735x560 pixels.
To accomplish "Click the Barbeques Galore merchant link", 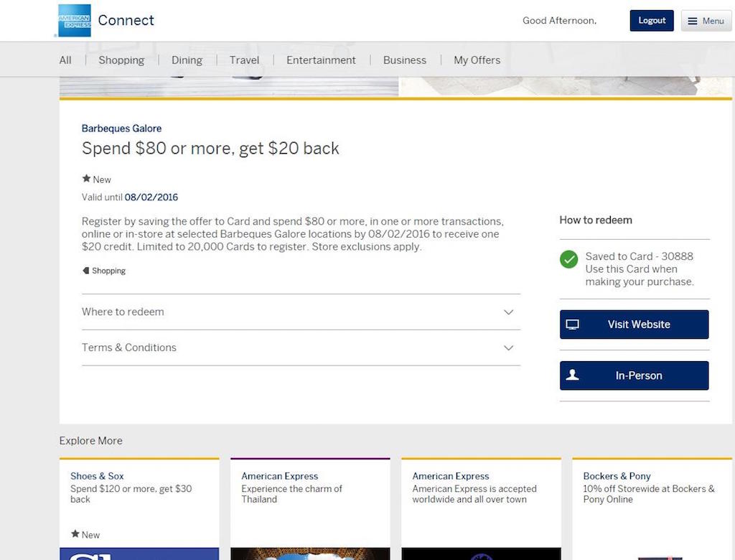I will pos(121,129).
